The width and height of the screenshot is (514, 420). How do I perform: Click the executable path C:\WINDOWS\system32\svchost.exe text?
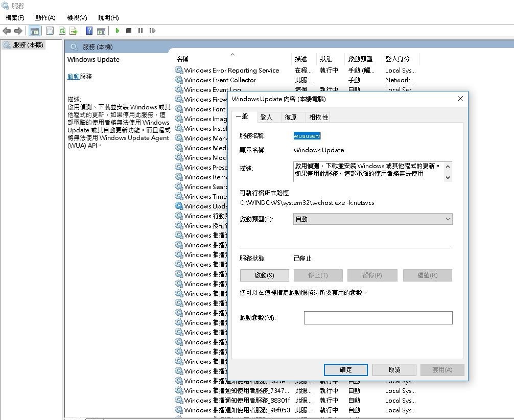click(307, 203)
